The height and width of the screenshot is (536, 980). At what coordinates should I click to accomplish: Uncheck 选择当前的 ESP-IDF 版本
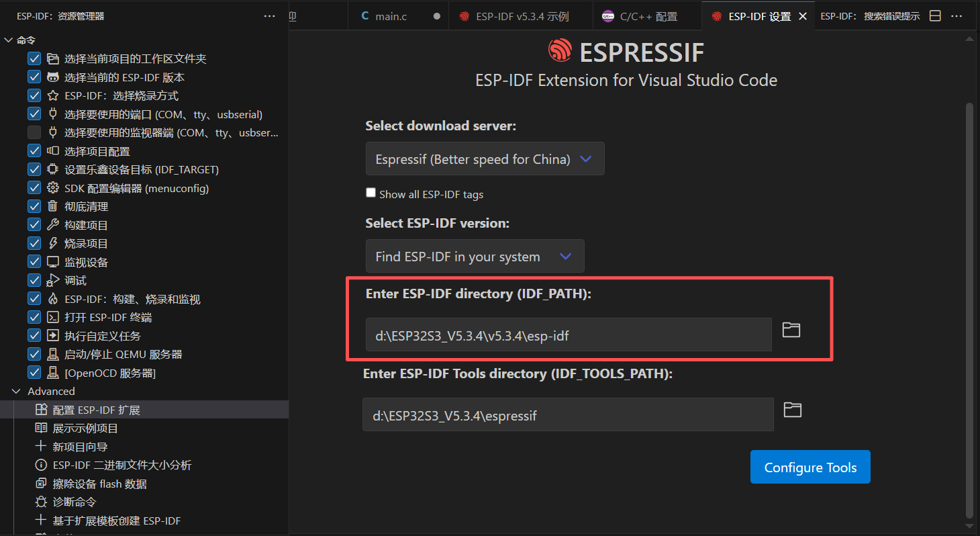(x=34, y=77)
